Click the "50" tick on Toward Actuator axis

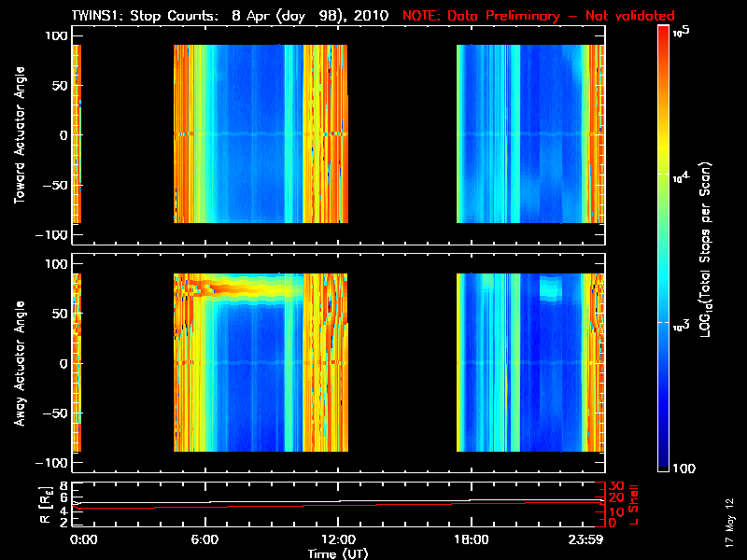(60, 86)
